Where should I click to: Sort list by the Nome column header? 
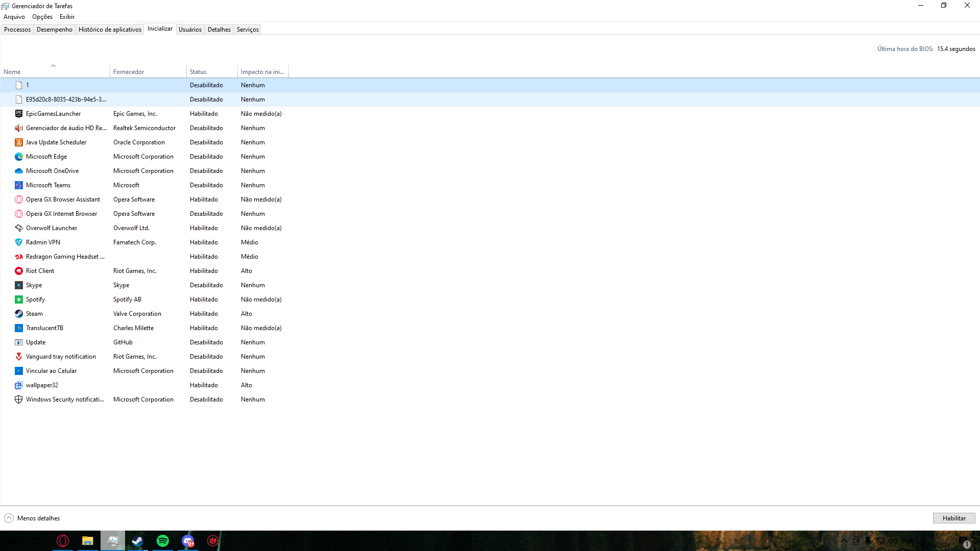pos(55,71)
